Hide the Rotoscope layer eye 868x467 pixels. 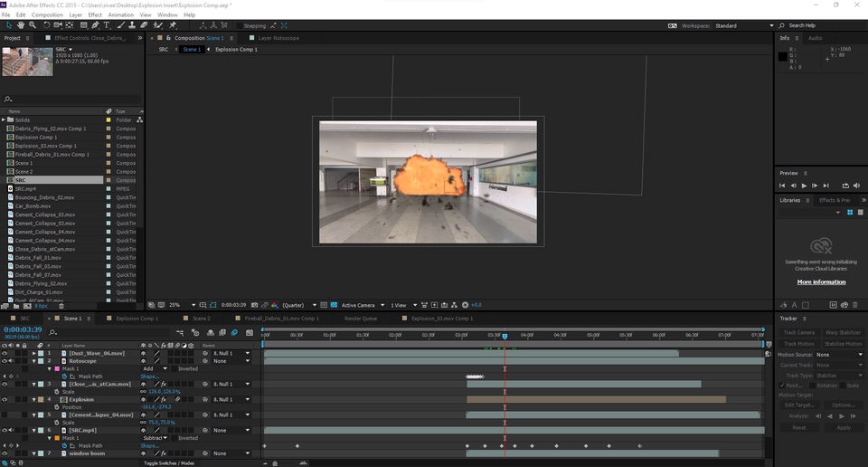point(5,360)
